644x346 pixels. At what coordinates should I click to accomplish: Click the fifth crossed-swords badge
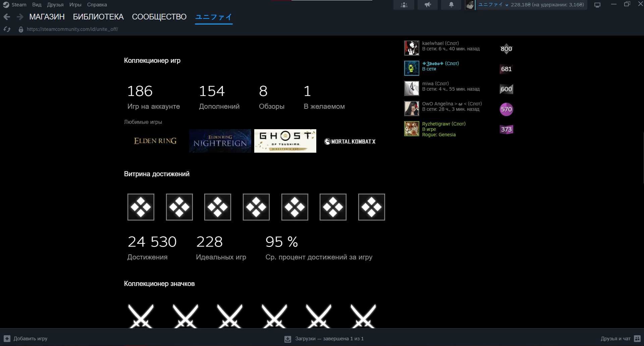click(319, 316)
